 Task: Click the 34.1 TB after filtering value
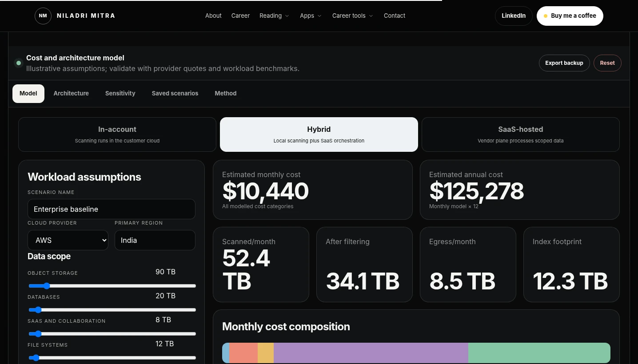(363, 281)
